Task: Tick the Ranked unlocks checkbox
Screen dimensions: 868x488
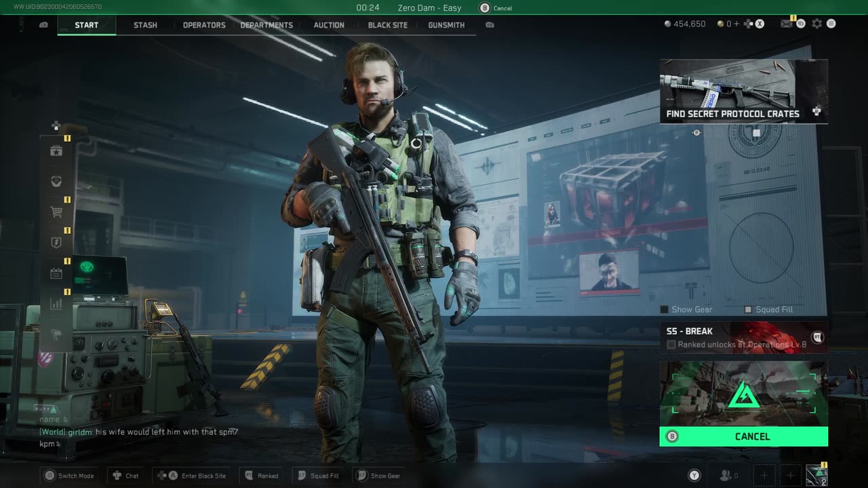Action: [671, 344]
